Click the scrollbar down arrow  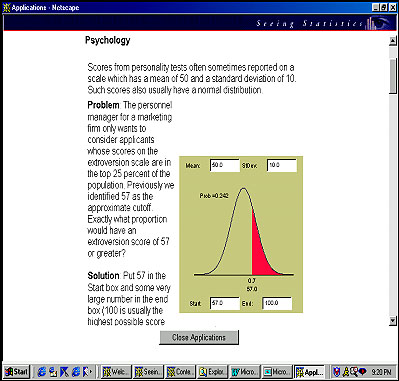point(393,321)
